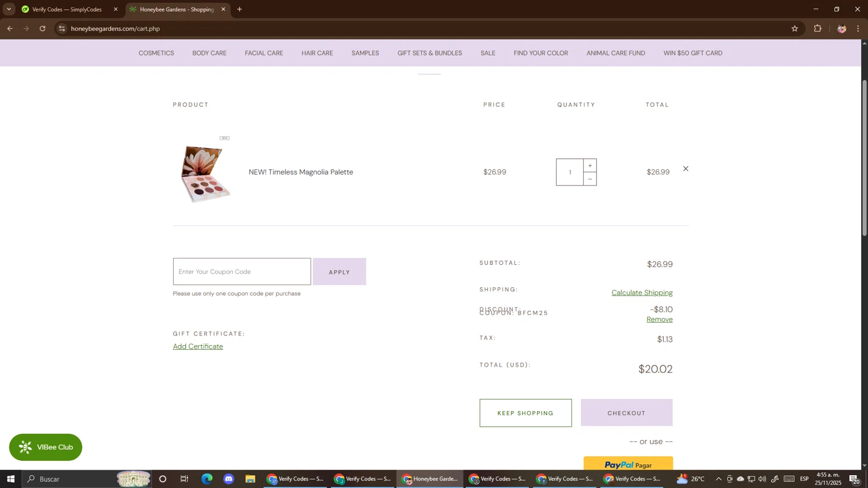Click the taskbar search box
868x488 pixels.
click(87, 479)
